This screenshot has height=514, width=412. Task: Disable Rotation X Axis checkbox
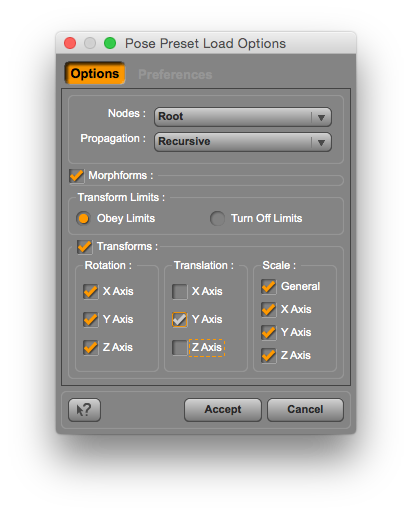coord(90,292)
